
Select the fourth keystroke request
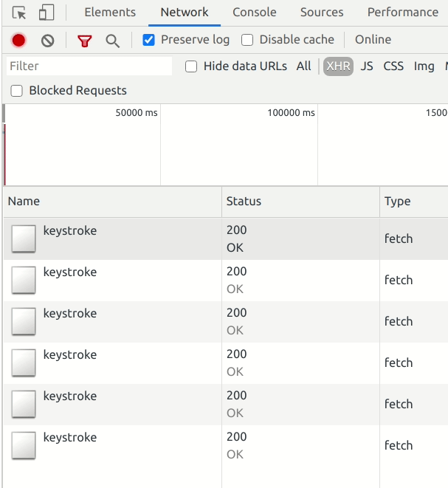tap(226, 363)
